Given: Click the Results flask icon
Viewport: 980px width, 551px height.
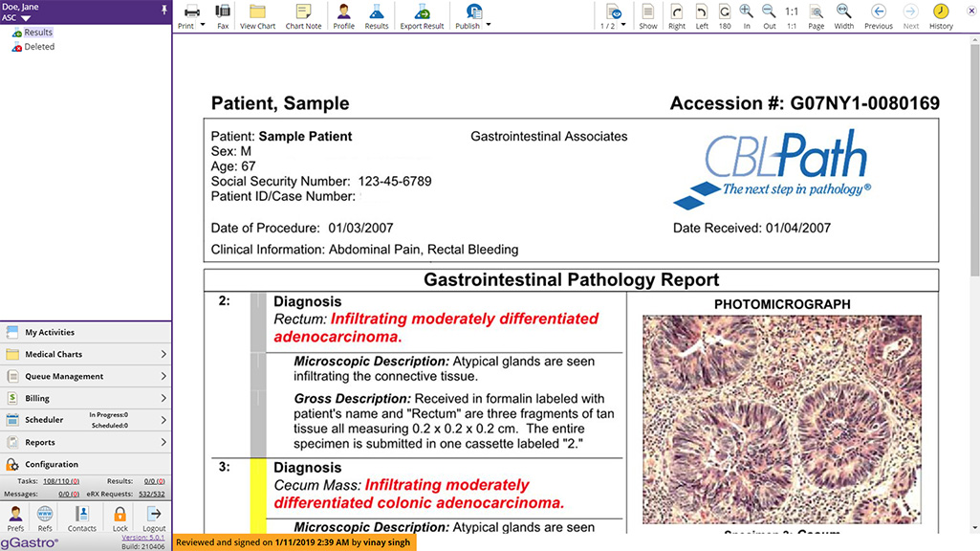Looking at the screenshot, I should 377,14.
